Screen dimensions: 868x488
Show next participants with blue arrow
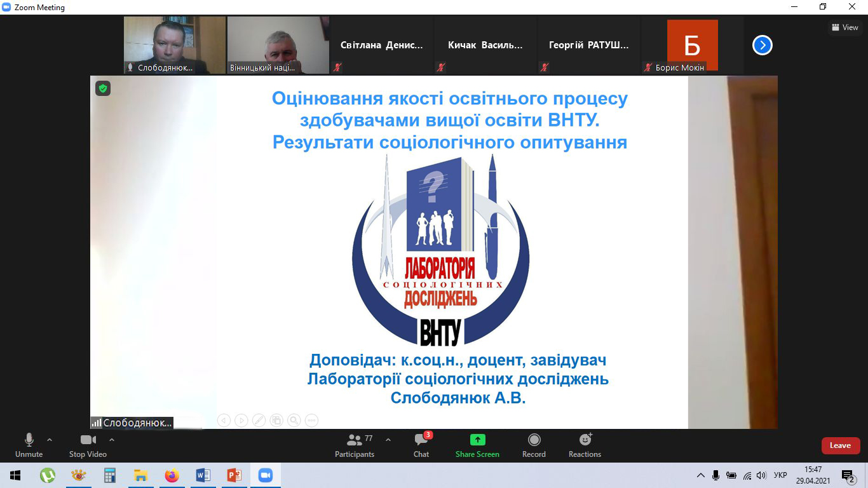click(x=763, y=45)
